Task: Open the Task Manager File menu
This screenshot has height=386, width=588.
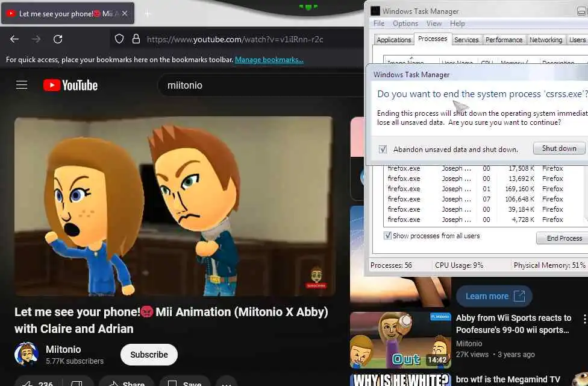Action: pos(379,24)
